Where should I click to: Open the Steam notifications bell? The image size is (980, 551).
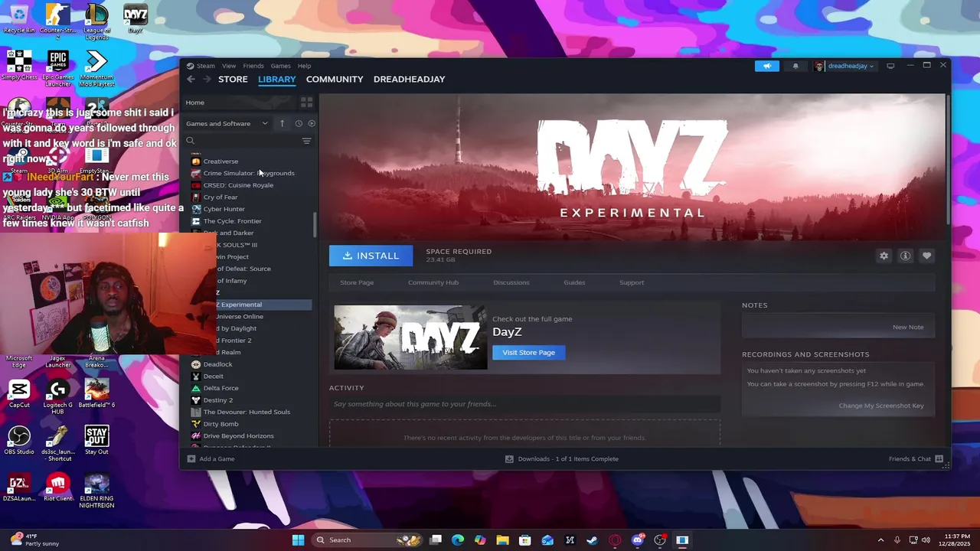795,66
